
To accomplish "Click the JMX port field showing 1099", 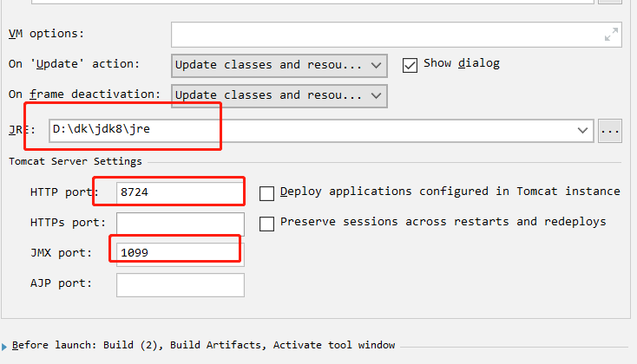I will tap(180, 253).
